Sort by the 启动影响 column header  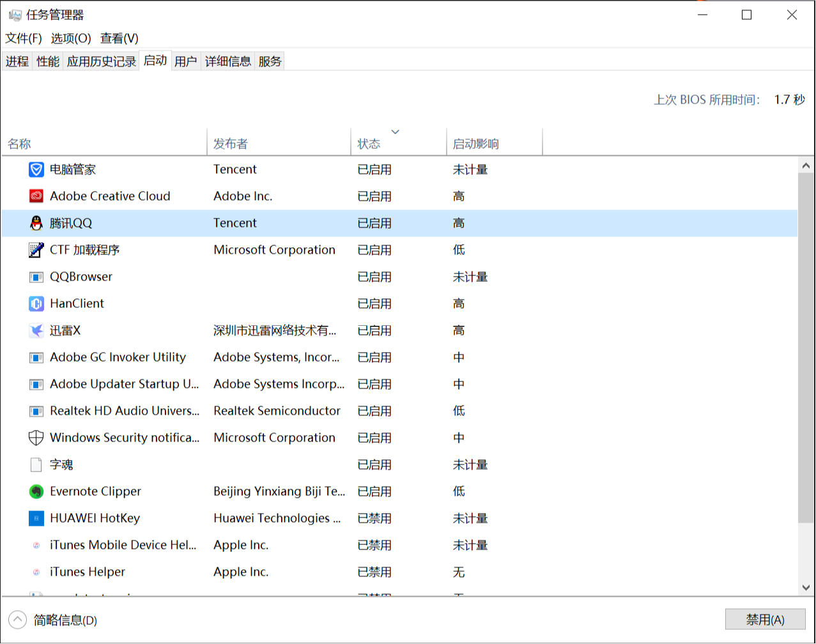tap(475, 144)
